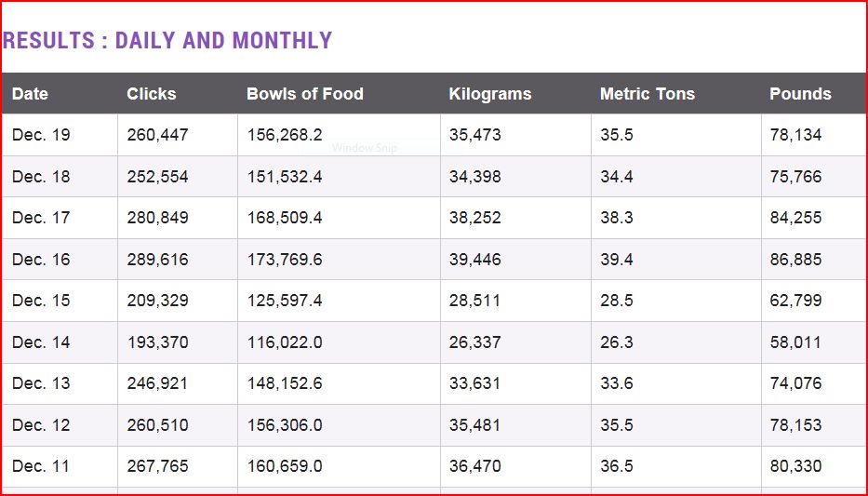Select the 28.5 metric tons cell
Screen dimensions: 868x496
coord(617,301)
